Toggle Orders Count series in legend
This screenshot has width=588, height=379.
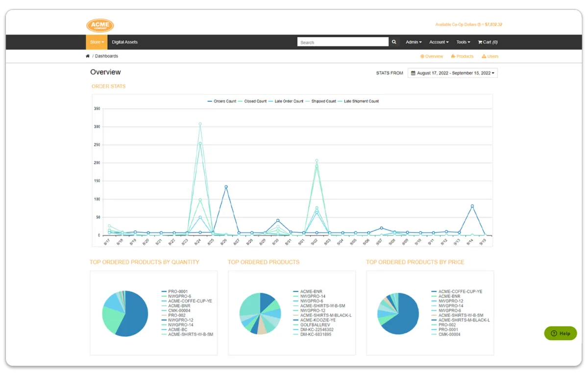[221, 101]
